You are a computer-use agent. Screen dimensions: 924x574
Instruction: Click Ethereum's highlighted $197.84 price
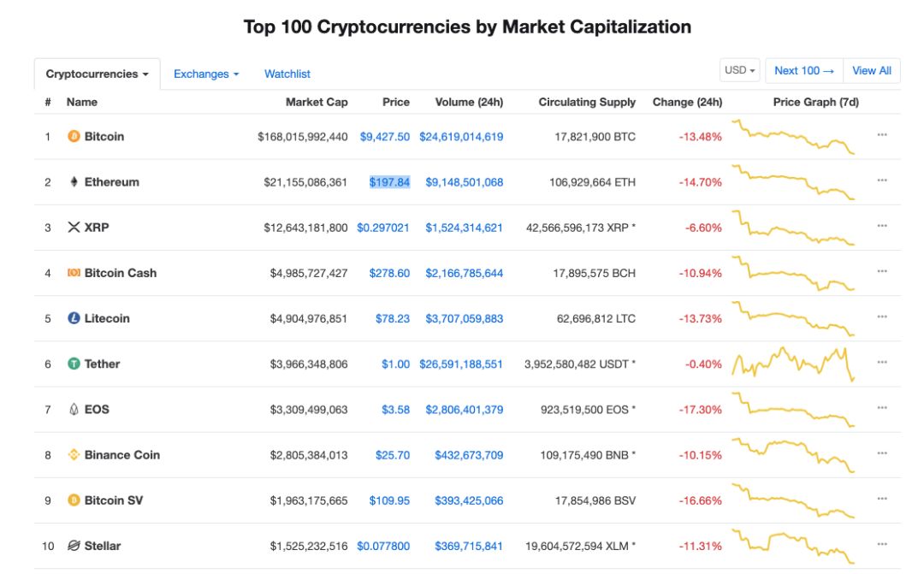click(390, 182)
